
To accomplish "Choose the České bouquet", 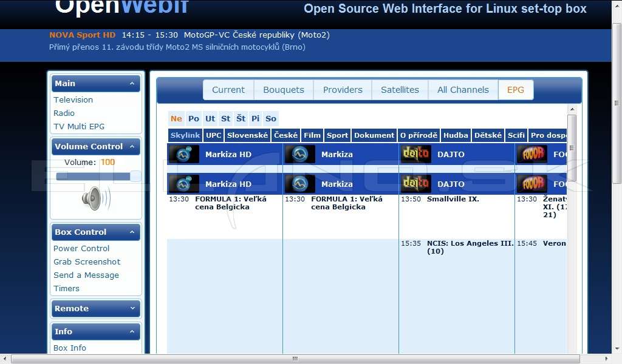I will (285, 135).
